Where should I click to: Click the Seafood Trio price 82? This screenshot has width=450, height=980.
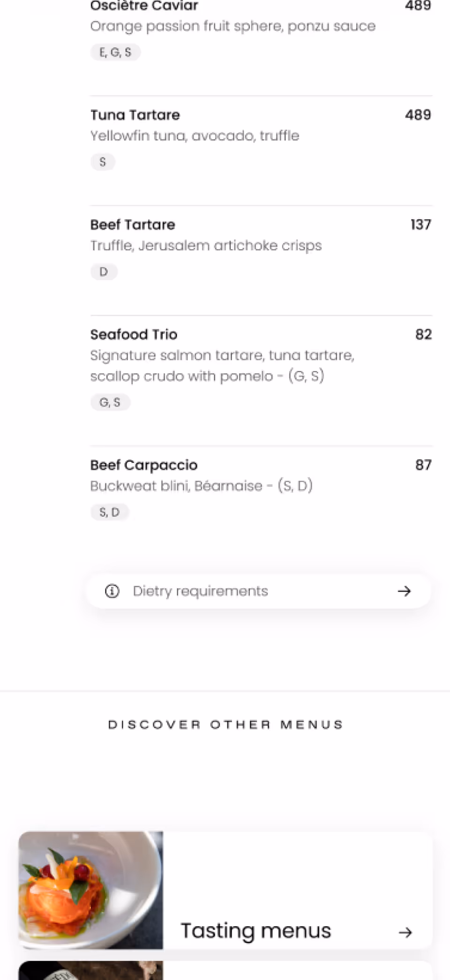423,334
